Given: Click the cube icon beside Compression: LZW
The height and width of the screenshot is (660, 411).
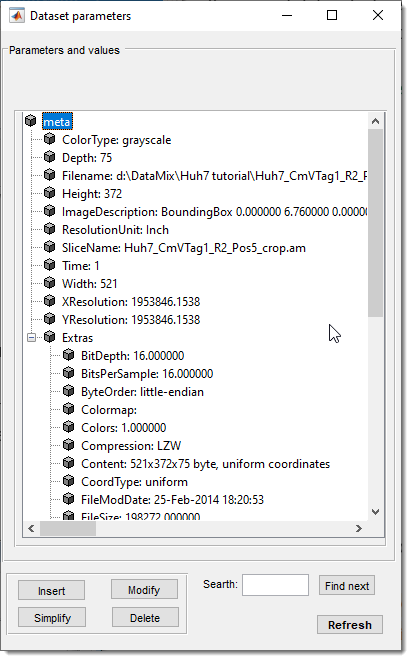Looking at the screenshot, I should coord(69,445).
